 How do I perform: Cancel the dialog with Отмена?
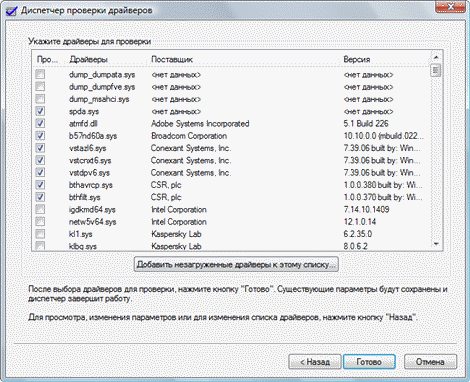430,362
